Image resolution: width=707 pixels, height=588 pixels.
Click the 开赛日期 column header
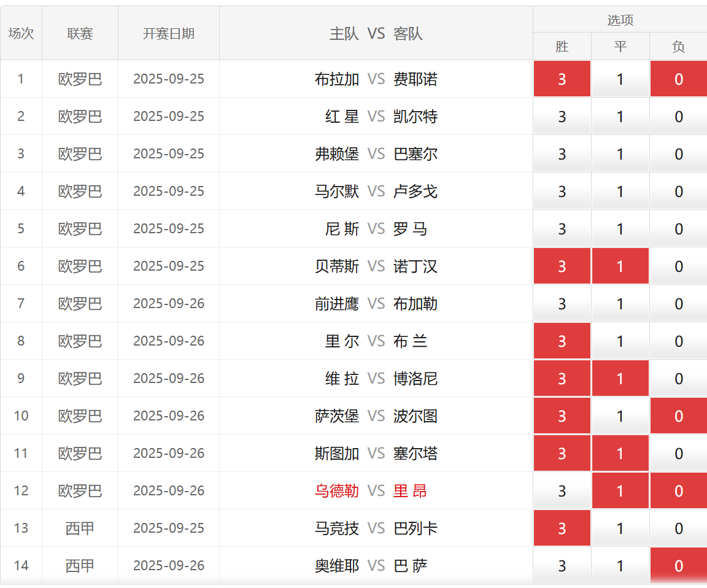168,34
